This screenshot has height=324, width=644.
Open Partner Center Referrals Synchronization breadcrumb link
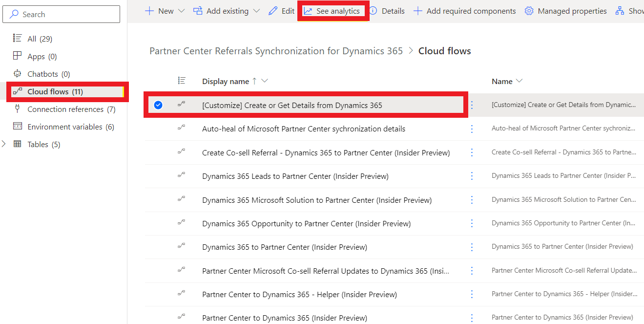276,51
